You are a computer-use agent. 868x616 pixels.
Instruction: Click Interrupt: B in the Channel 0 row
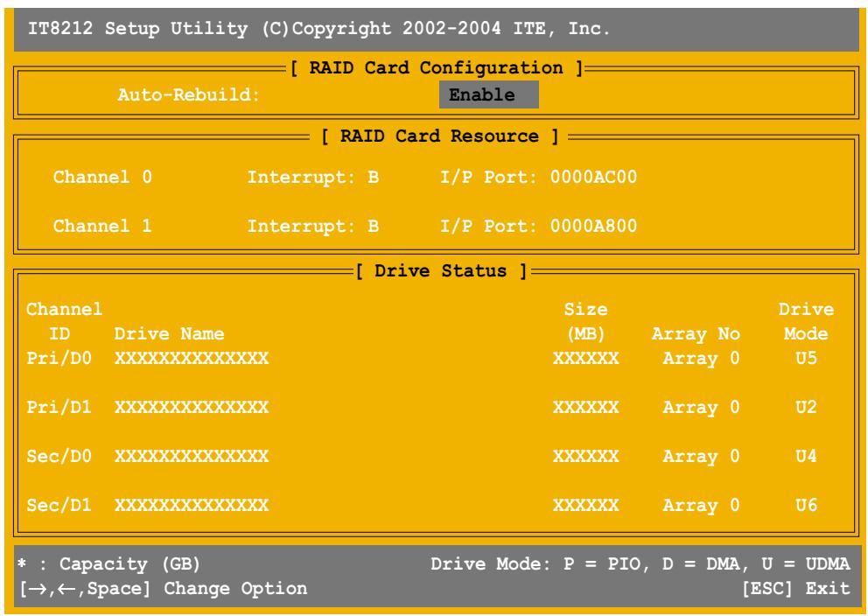[x=312, y=177]
